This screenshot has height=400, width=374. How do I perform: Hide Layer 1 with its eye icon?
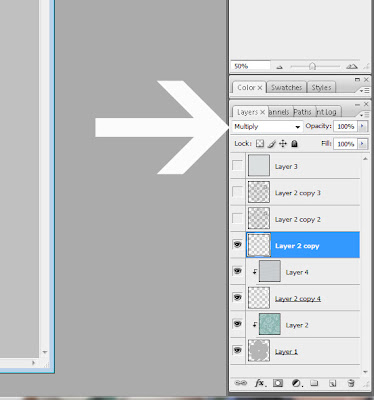tap(237, 350)
